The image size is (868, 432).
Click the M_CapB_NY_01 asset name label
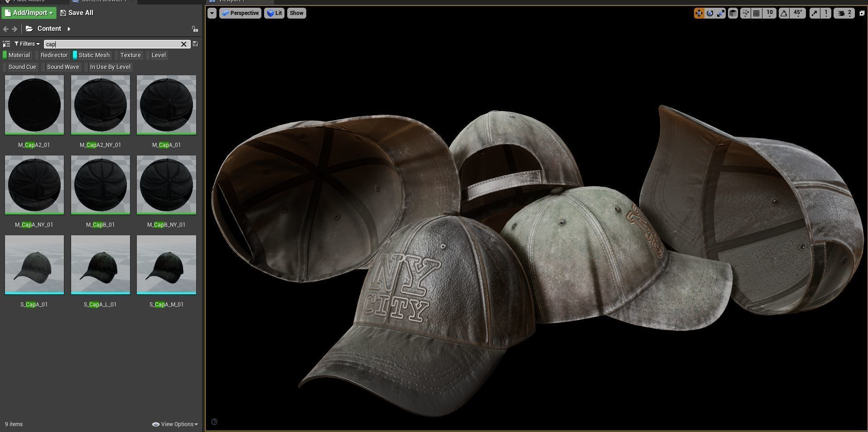[x=166, y=225]
